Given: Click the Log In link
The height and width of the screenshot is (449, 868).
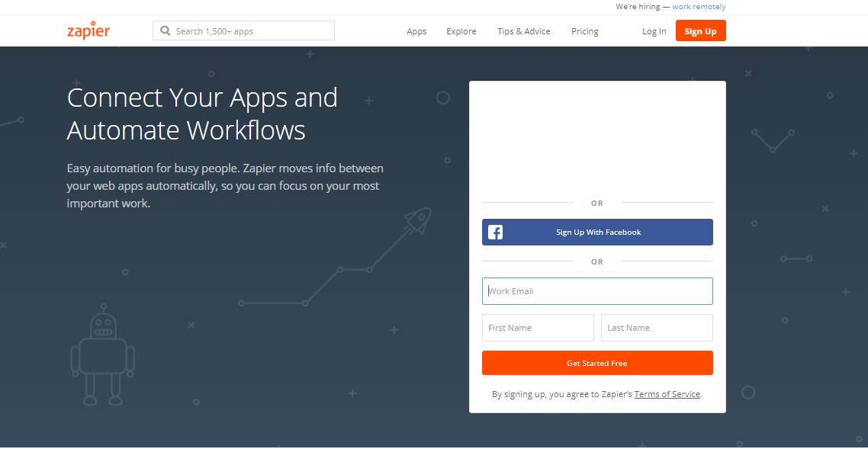Looking at the screenshot, I should click(x=654, y=31).
